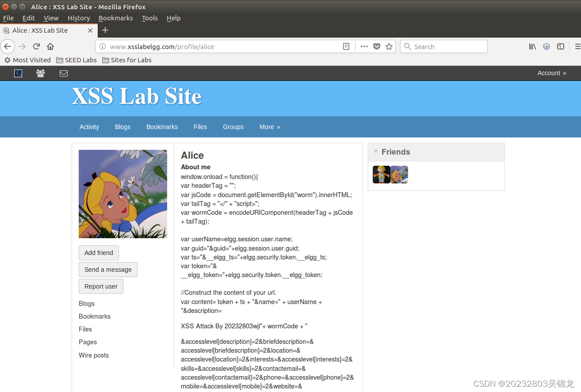The height and width of the screenshot is (392, 581).
Task: Open Alice's Wire posts link
Action: coord(94,355)
